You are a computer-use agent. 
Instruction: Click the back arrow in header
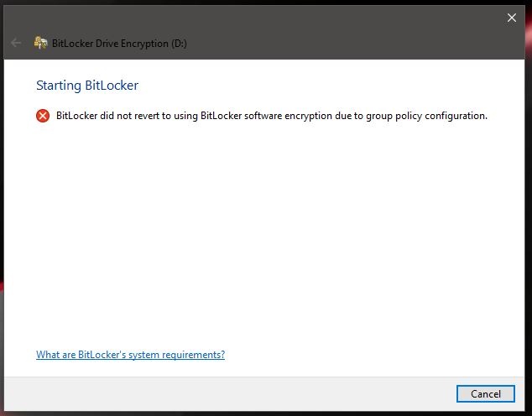coord(16,43)
